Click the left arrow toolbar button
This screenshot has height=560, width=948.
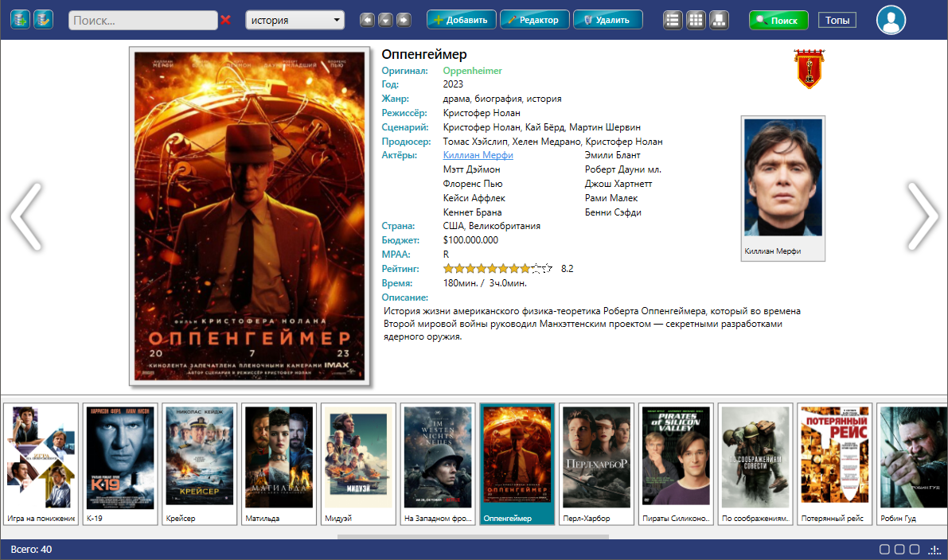click(367, 20)
